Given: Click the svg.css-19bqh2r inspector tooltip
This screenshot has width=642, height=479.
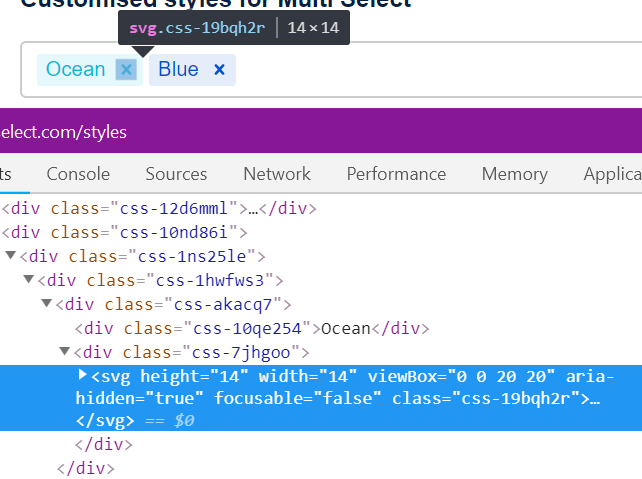Looking at the screenshot, I should tap(234, 28).
